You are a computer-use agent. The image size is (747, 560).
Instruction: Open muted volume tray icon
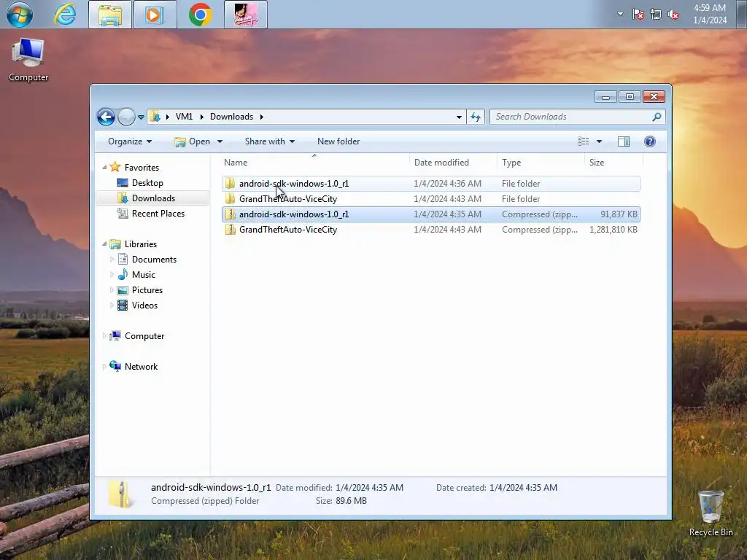click(673, 15)
